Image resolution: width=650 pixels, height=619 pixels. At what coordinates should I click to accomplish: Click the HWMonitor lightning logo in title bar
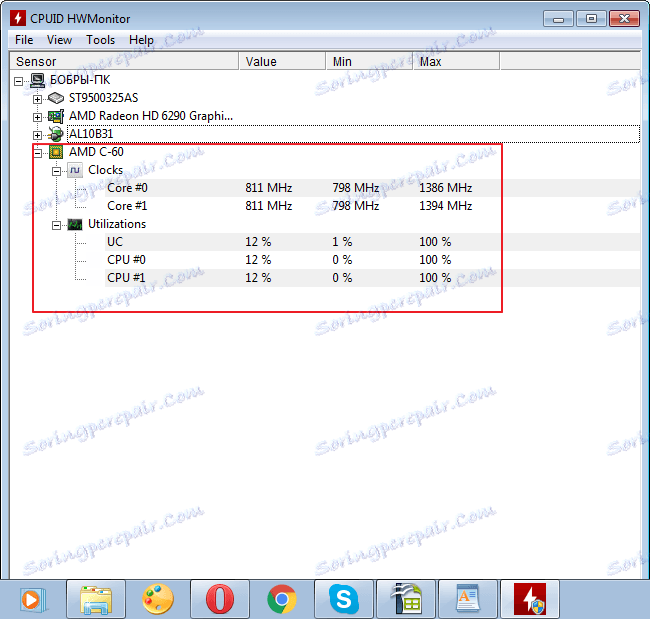point(17,18)
